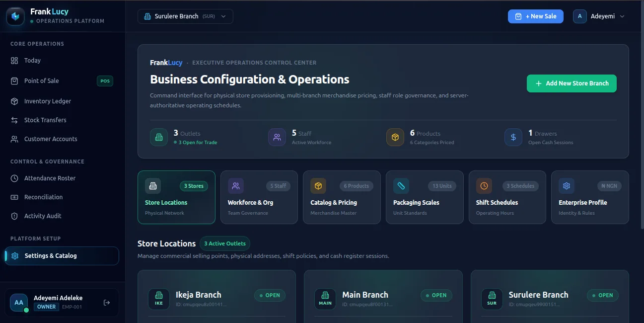The height and width of the screenshot is (323, 644).
Task: Click the Outlets stat store icon
Action: pyautogui.click(x=159, y=137)
